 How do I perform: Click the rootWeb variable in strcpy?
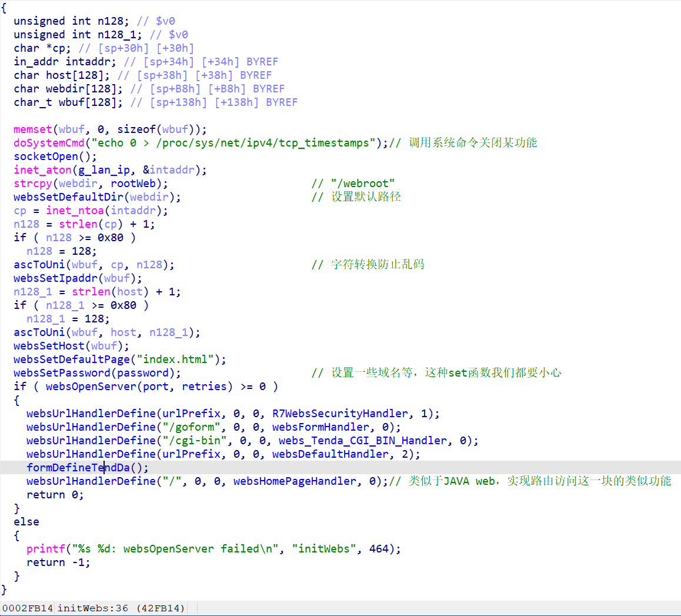133,184
